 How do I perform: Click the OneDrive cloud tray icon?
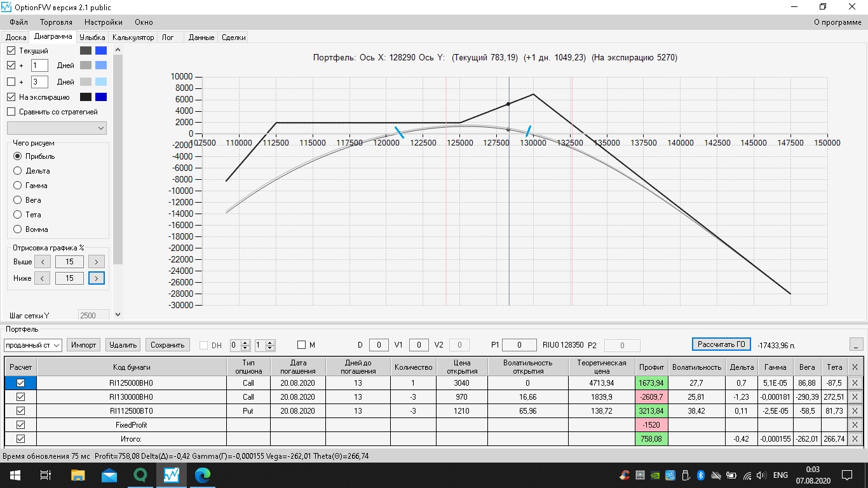pos(717,475)
